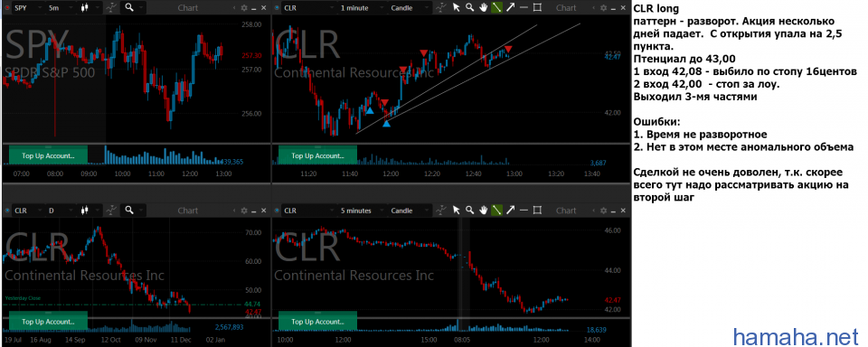Open the indicators icon in the SPY chart
Screen dimensions: 868x347
(x=112, y=8)
